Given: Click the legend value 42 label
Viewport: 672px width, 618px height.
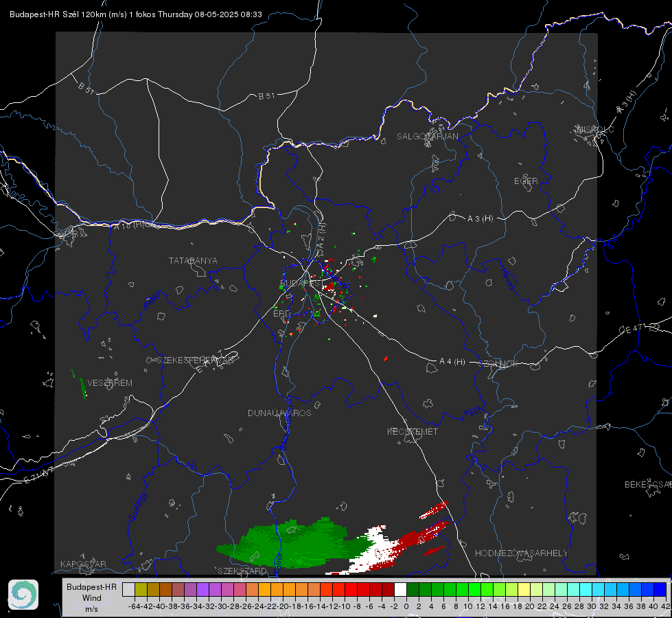Looking at the screenshot, I should pos(665,606).
